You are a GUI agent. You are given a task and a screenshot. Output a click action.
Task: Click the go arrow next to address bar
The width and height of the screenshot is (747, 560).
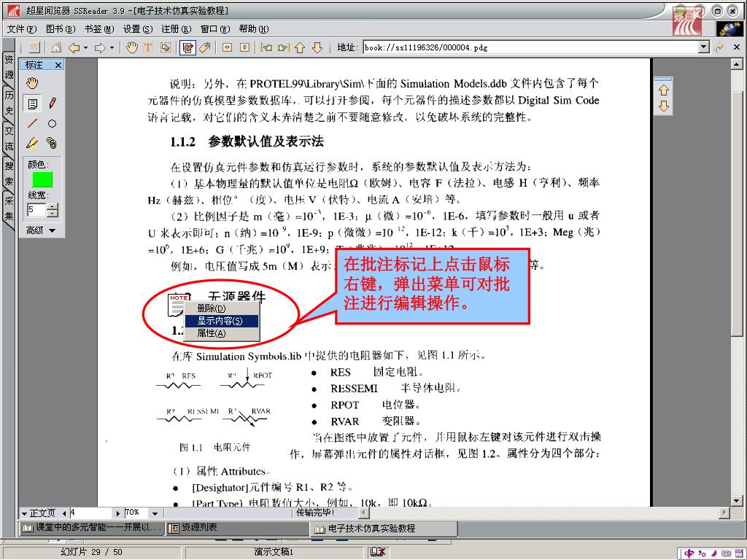click(x=719, y=47)
